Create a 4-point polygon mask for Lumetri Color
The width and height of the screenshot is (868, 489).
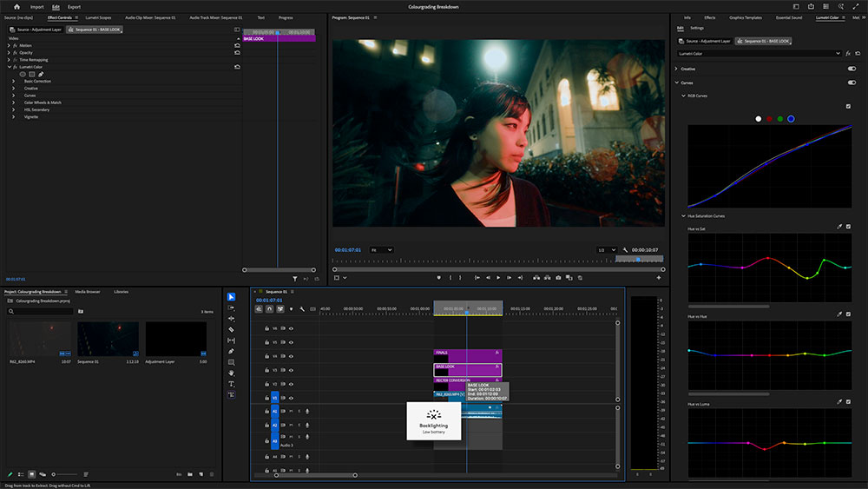click(31, 74)
